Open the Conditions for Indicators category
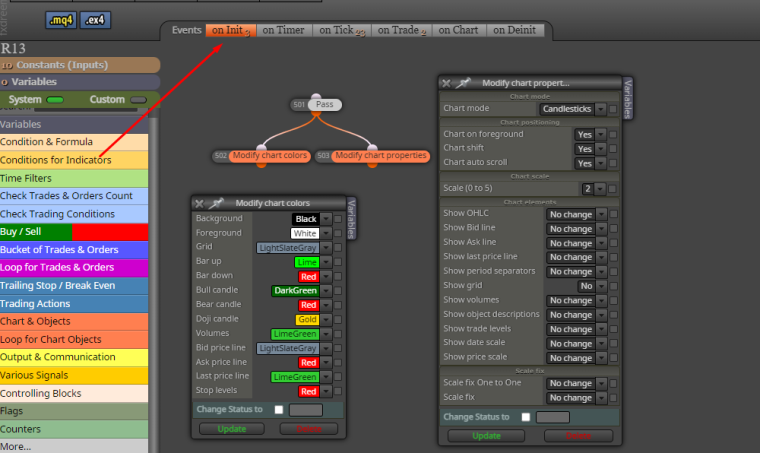 [74, 160]
